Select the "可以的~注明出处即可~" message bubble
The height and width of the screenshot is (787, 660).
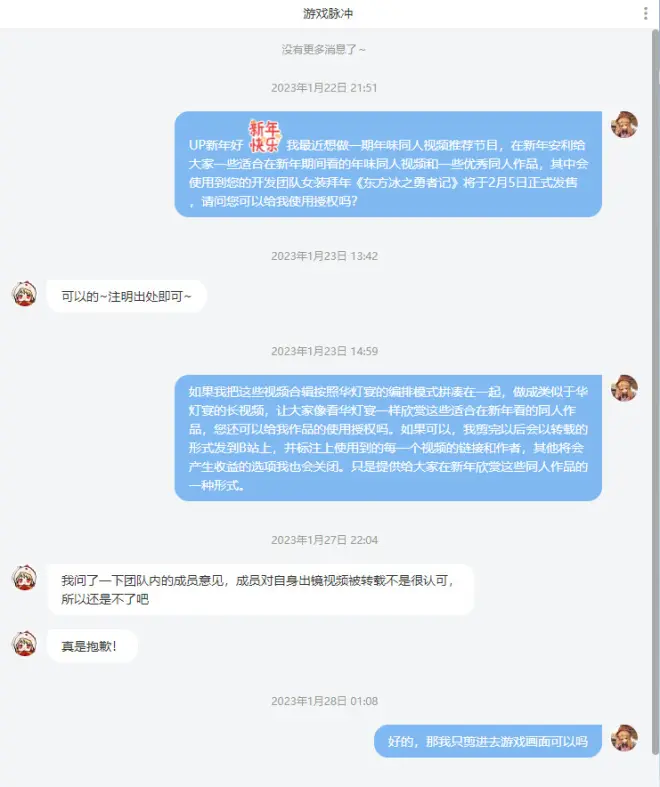126,296
